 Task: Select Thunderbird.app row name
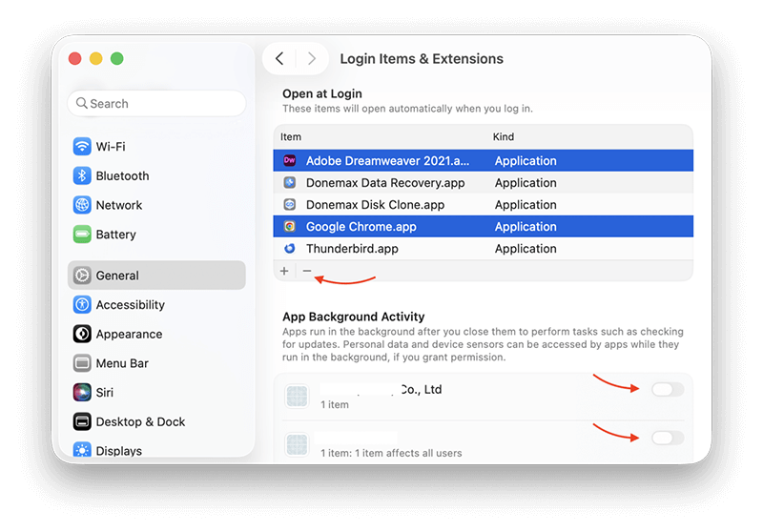point(352,249)
